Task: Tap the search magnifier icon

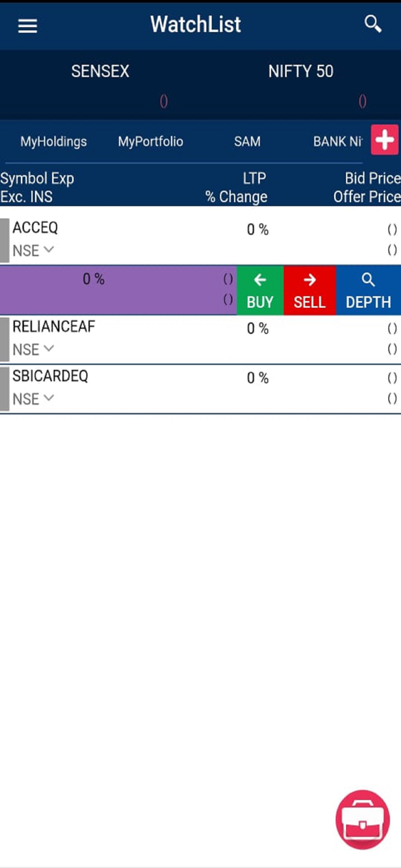Action: point(373,24)
